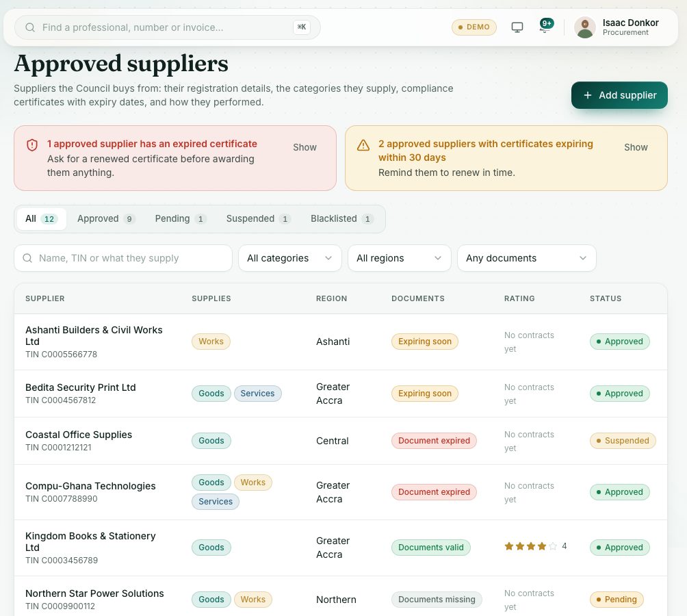The height and width of the screenshot is (616, 687).
Task: Expand the All categories dropdown
Action: (289, 258)
